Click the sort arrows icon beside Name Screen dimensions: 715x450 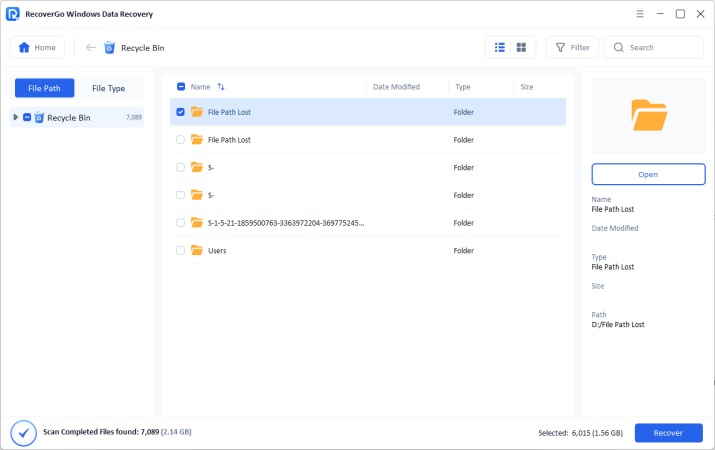tap(221, 87)
